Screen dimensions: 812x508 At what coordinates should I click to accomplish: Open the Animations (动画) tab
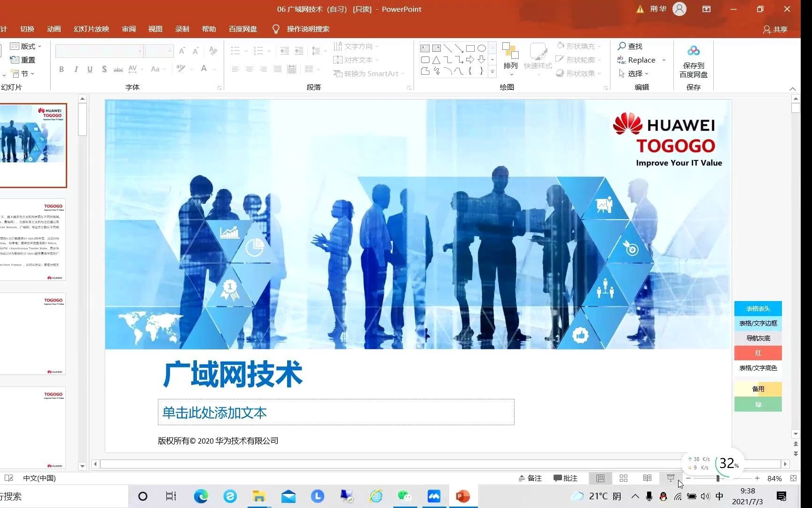54,29
